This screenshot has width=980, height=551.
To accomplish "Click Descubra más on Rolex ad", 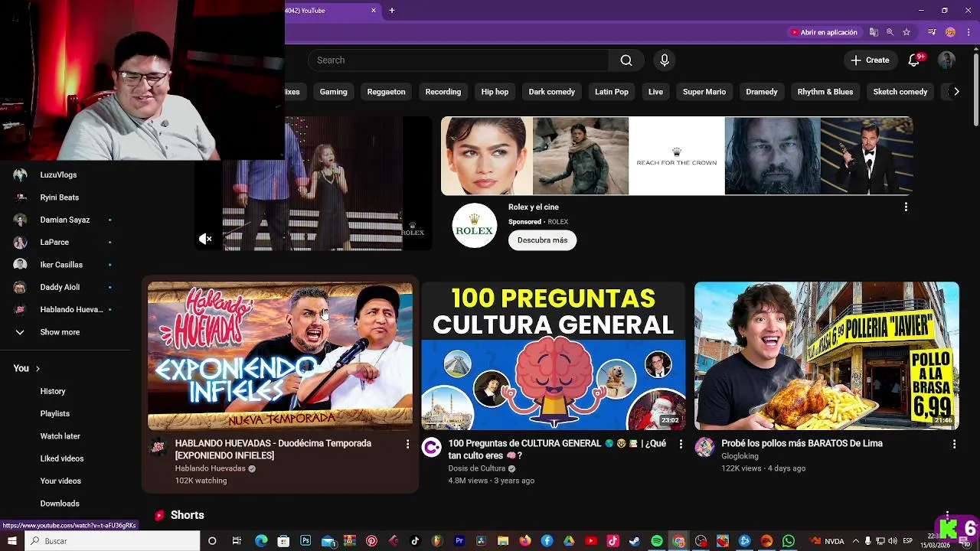I will [542, 240].
